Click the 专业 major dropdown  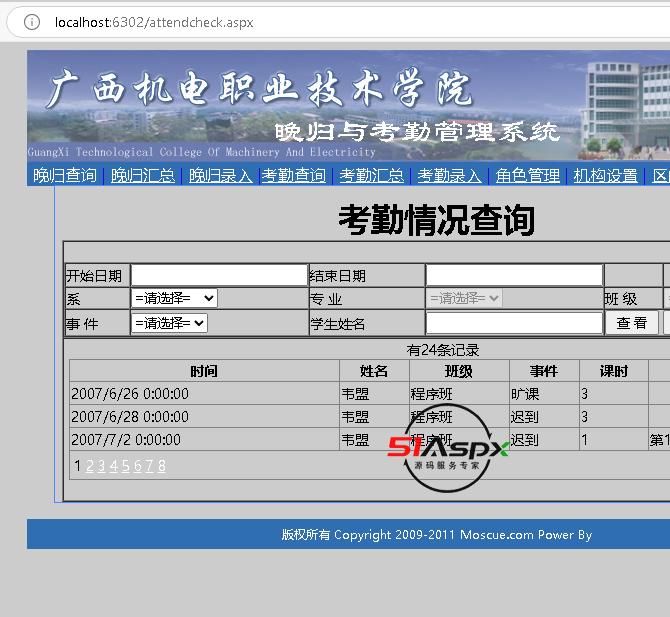click(464, 298)
